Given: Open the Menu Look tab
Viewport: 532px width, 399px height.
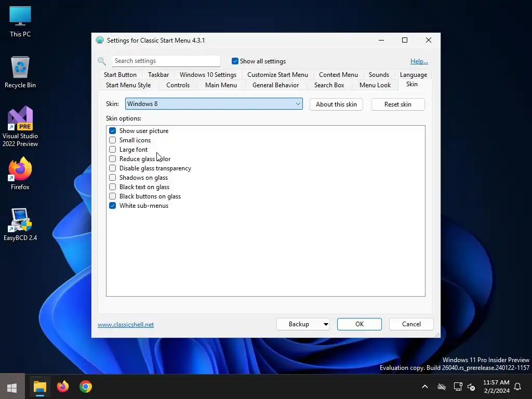Looking at the screenshot, I should (375, 85).
